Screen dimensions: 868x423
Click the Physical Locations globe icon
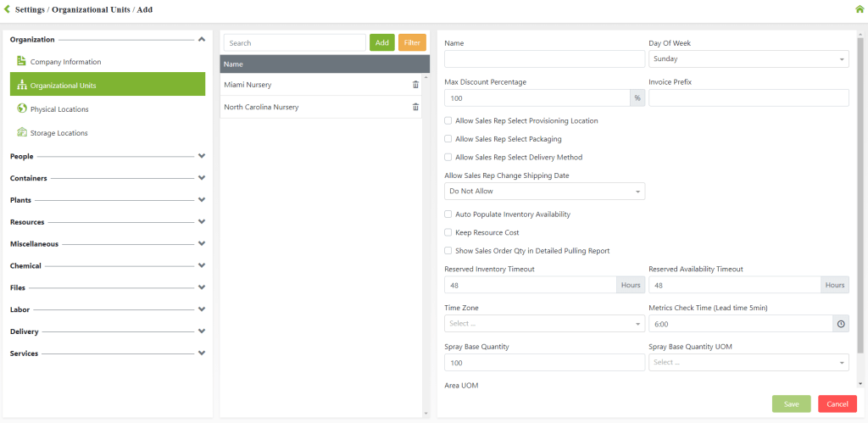pos(22,109)
